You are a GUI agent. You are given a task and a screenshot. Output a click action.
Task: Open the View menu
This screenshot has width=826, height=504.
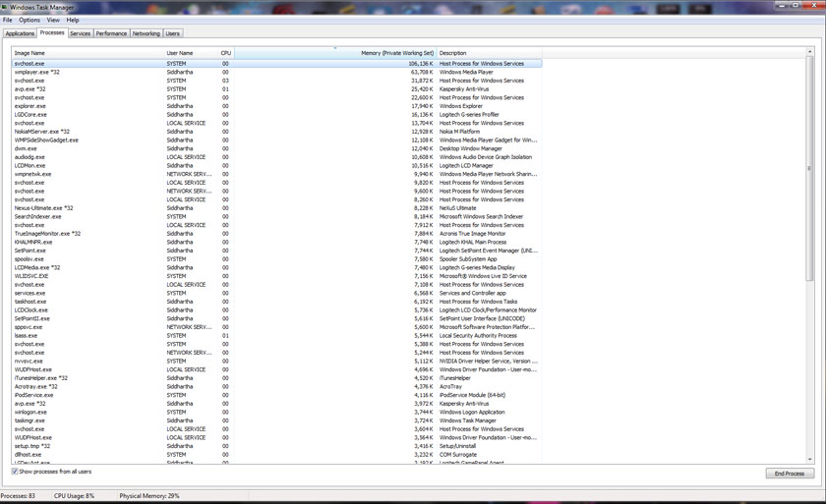(x=53, y=20)
